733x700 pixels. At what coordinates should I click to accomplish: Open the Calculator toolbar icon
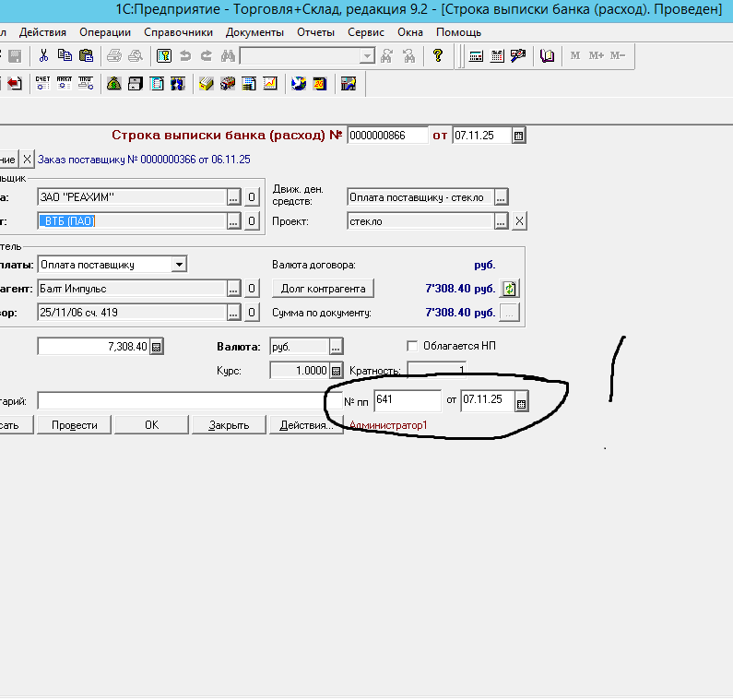point(476,56)
